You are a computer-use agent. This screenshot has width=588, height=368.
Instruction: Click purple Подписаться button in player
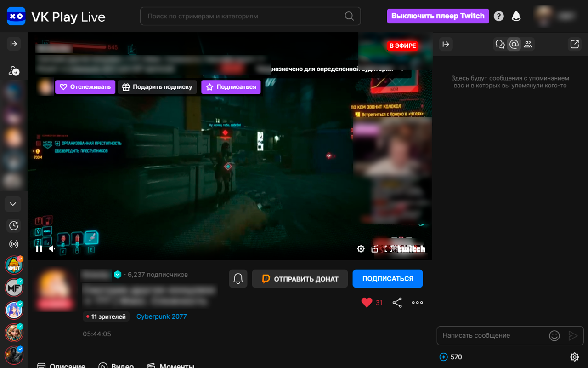point(231,87)
